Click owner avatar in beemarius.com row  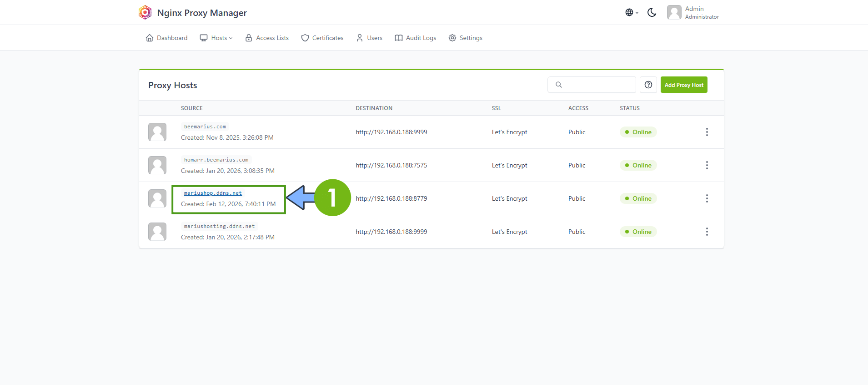coord(157,132)
